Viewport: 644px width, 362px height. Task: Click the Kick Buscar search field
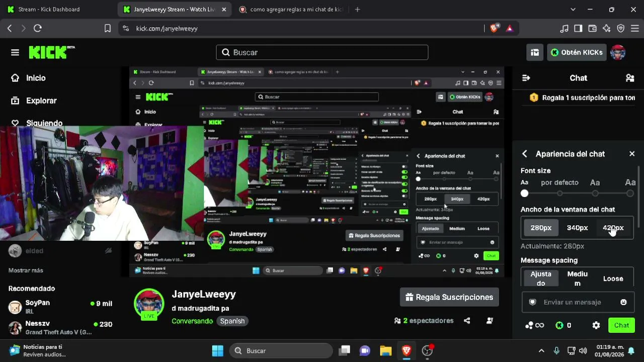(x=322, y=52)
